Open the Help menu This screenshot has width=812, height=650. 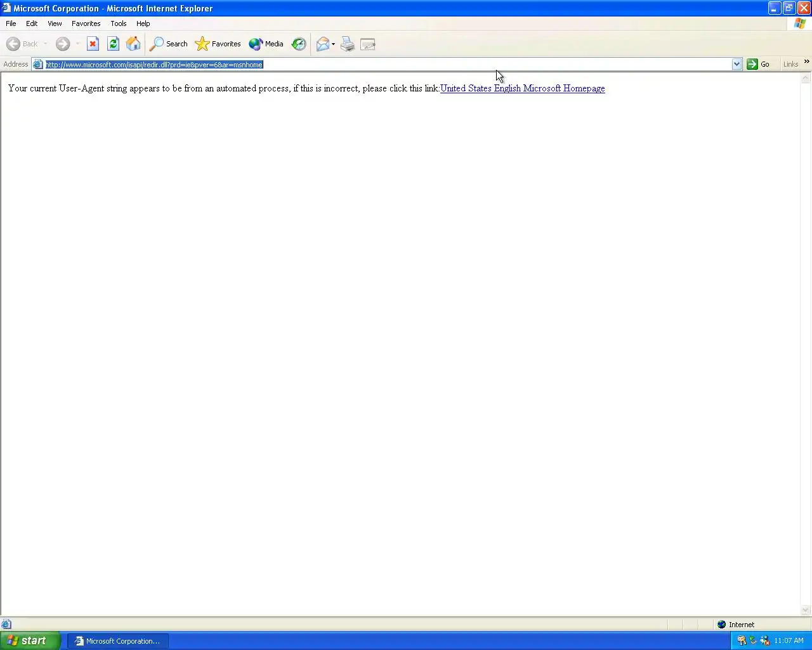point(143,23)
